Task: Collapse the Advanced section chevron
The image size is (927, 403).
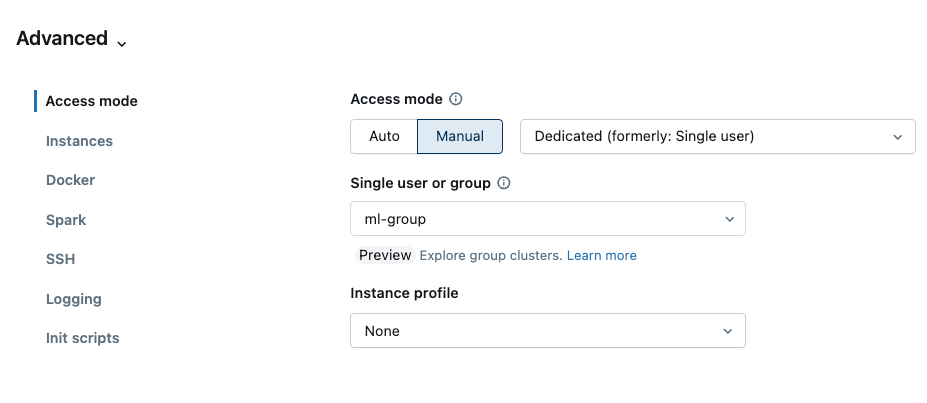Action: click(x=122, y=43)
